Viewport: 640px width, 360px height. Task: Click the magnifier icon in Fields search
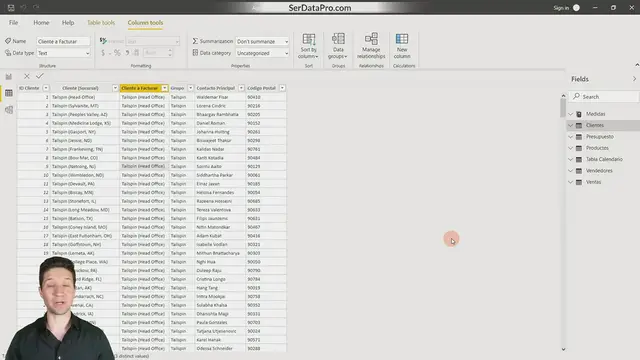click(x=576, y=96)
